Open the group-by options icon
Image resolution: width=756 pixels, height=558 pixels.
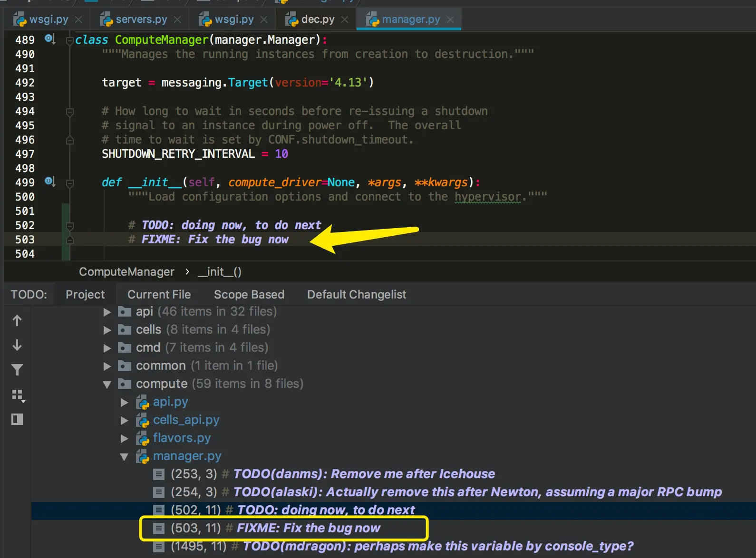tap(18, 395)
